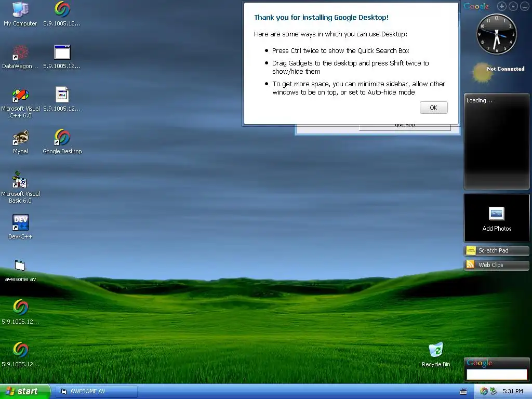The width and height of the screenshot is (532, 399).
Task: Click the 'Press Ctrl twice' tip line
Action: [341, 51]
